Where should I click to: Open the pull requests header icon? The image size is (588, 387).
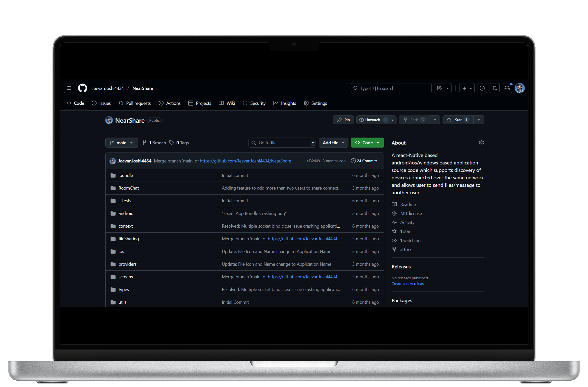[494, 88]
